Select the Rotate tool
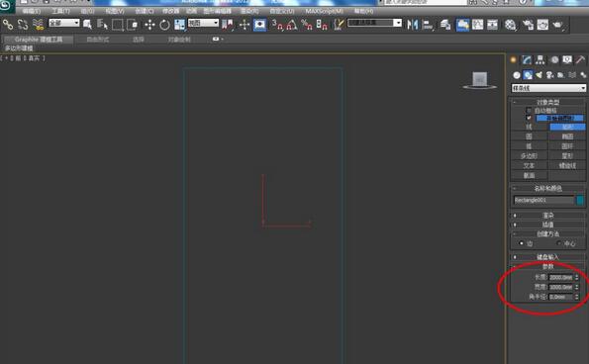This screenshot has width=589, height=364. (164, 25)
